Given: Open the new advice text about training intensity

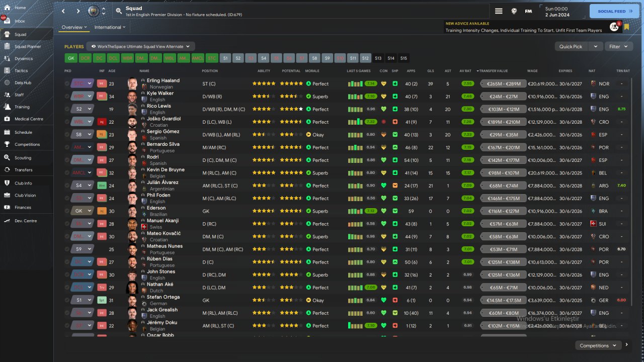Looking at the screenshot, I should 524,30.
